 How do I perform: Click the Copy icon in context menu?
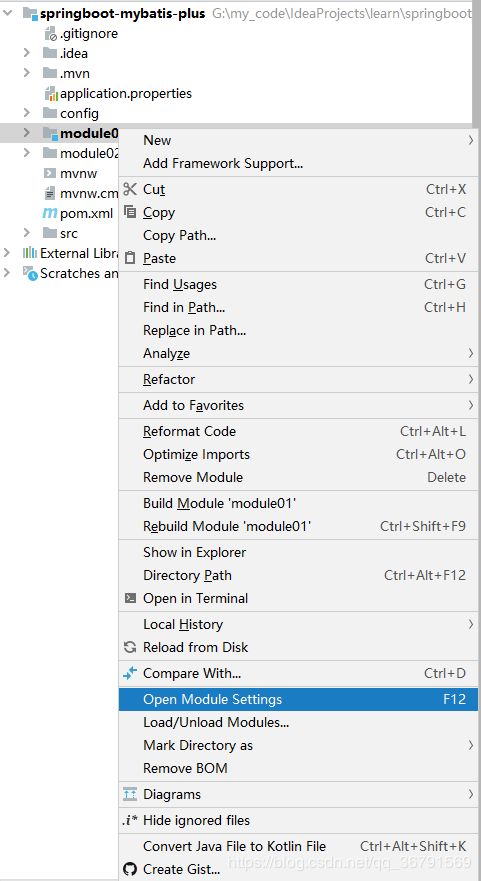(x=130, y=212)
